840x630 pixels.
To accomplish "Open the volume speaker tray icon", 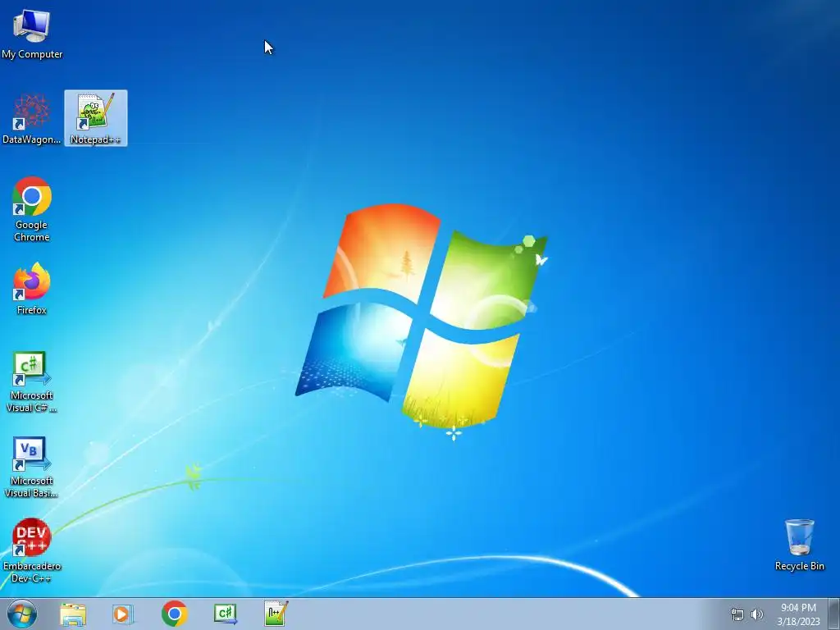I will click(x=756, y=614).
